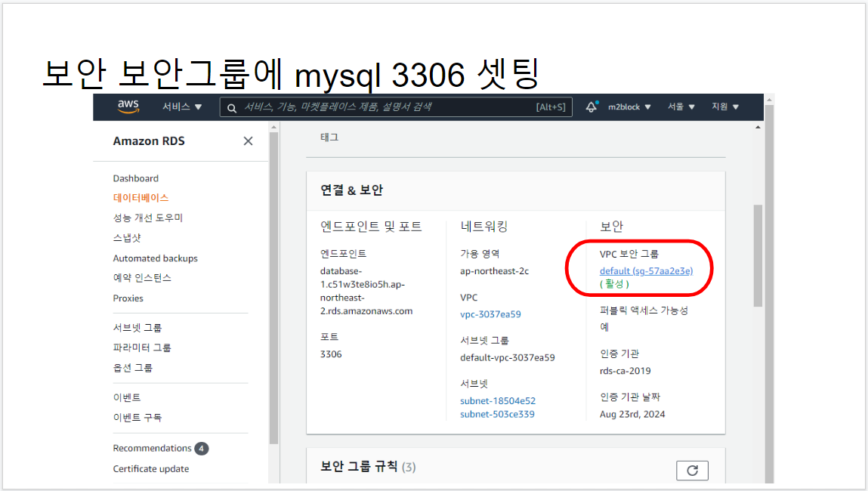Click the port value 3306
Image resolution: width=868 pixels, height=491 pixels.
point(331,354)
